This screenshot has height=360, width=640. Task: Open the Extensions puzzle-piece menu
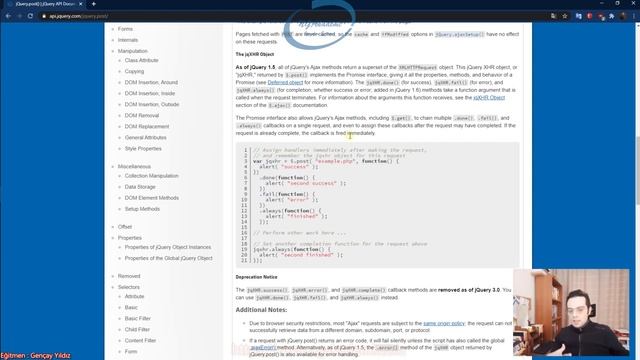pyautogui.click(x=612, y=16)
